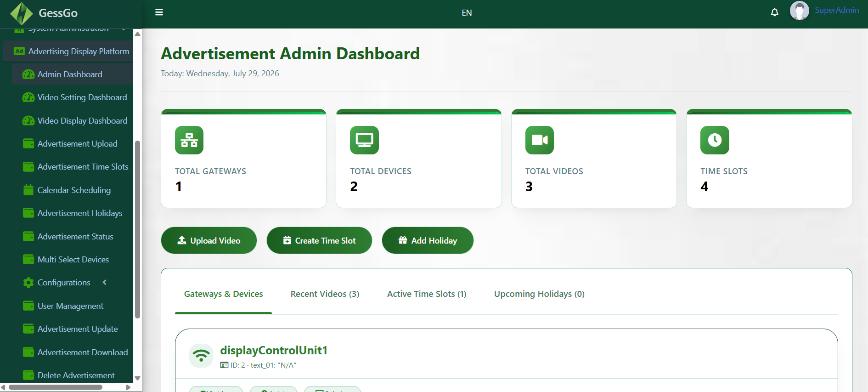Image resolution: width=868 pixels, height=392 pixels.
Task: Switch to the Gateways & Devices tab
Action: point(223,294)
